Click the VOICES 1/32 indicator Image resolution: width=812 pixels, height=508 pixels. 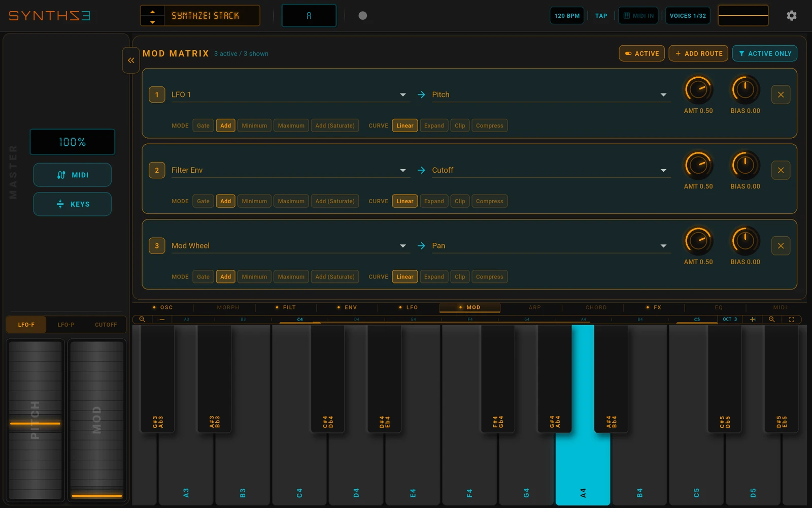688,16
